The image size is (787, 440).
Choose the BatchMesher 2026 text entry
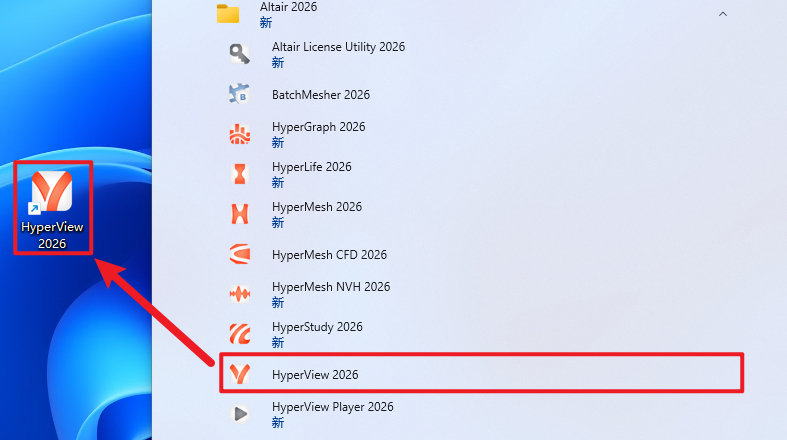(321, 95)
